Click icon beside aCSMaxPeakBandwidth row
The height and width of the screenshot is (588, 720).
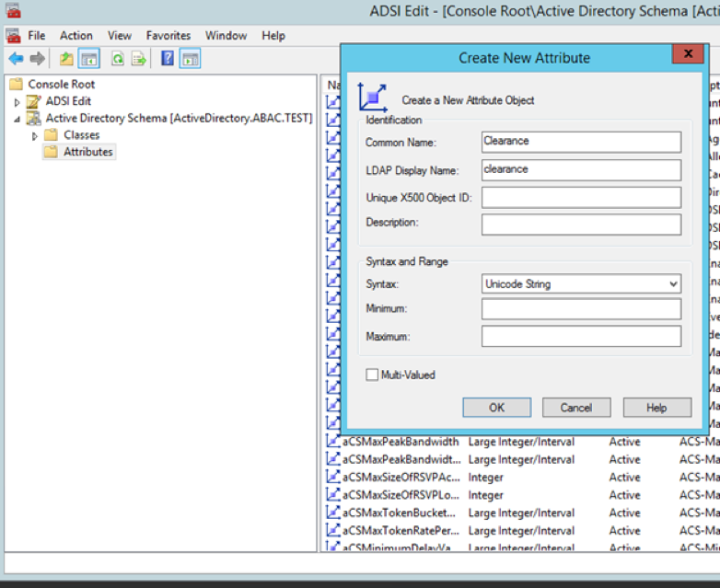pyautogui.click(x=332, y=441)
